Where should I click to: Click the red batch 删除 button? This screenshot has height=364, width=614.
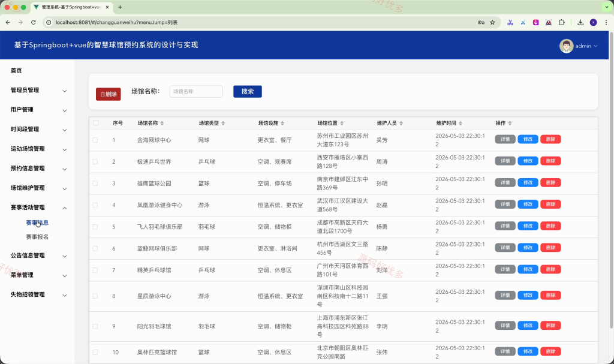point(109,94)
